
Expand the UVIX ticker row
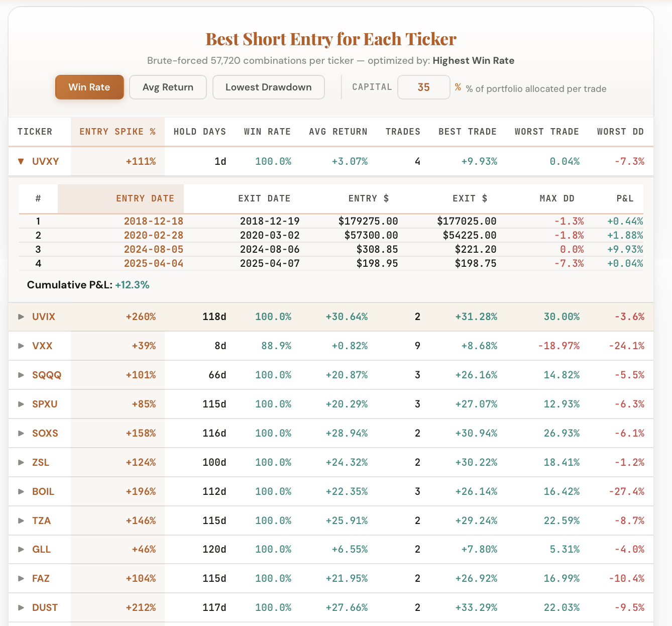pyautogui.click(x=21, y=317)
